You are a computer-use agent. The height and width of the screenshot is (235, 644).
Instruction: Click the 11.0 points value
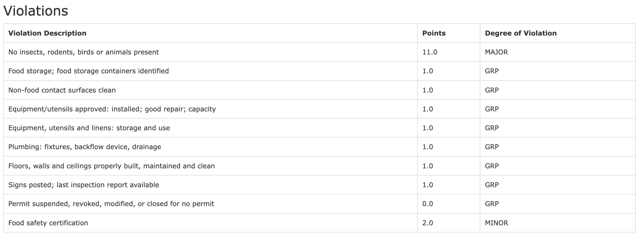point(430,52)
